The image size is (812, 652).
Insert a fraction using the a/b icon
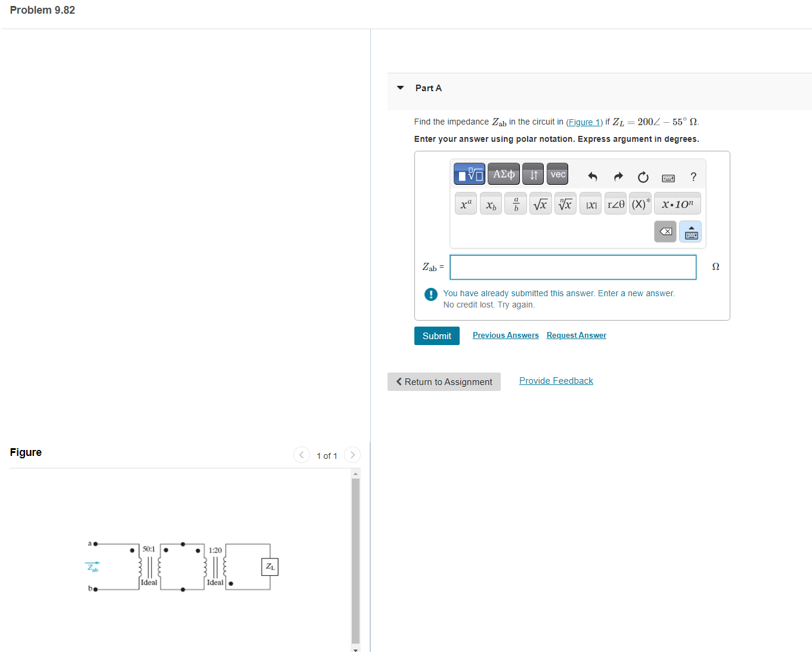516,203
